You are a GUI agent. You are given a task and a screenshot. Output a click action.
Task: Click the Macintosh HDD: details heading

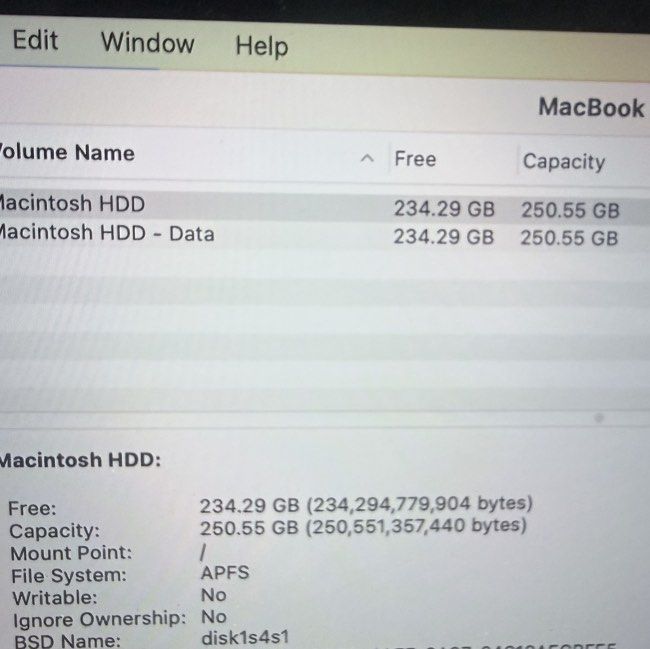[x=80, y=460]
